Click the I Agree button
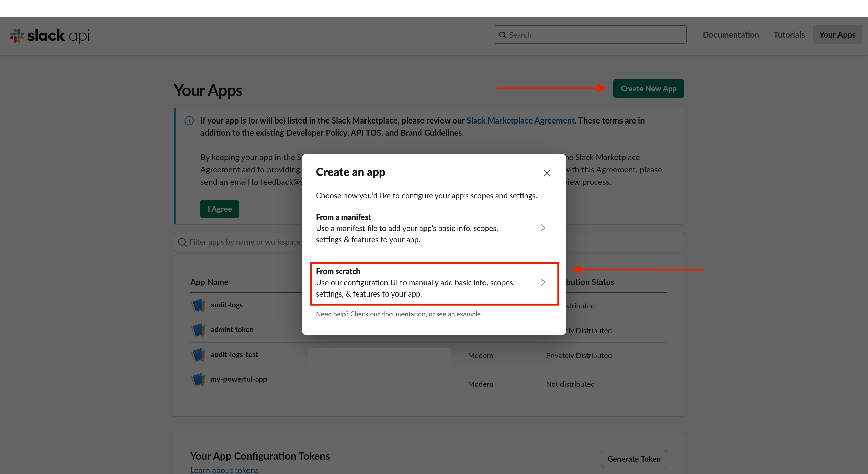The width and height of the screenshot is (868, 474). [x=219, y=209]
